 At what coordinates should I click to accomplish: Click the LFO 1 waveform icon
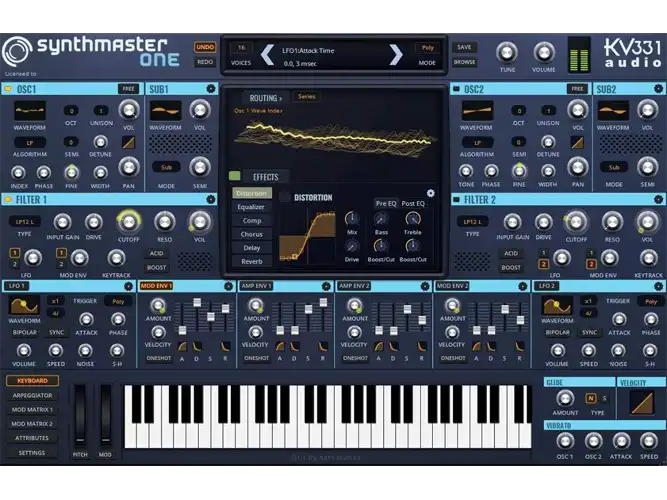point(24,306)
